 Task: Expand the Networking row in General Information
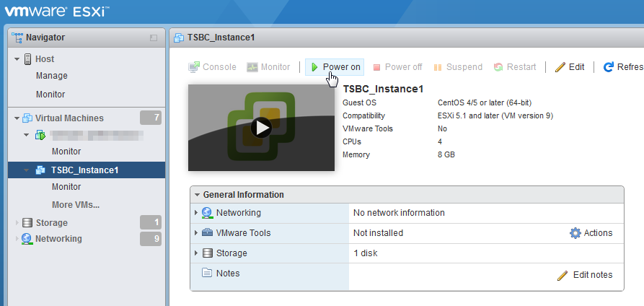196,213
